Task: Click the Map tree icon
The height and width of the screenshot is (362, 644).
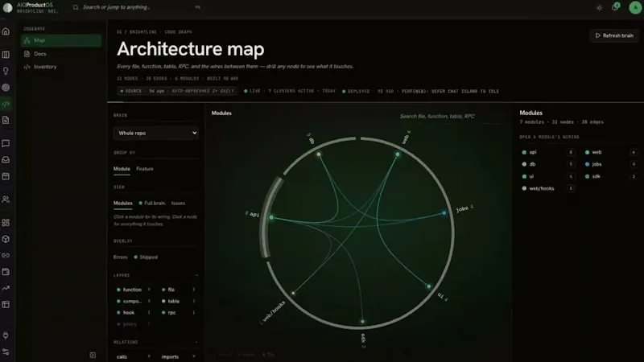Action: tap(27, 40)
